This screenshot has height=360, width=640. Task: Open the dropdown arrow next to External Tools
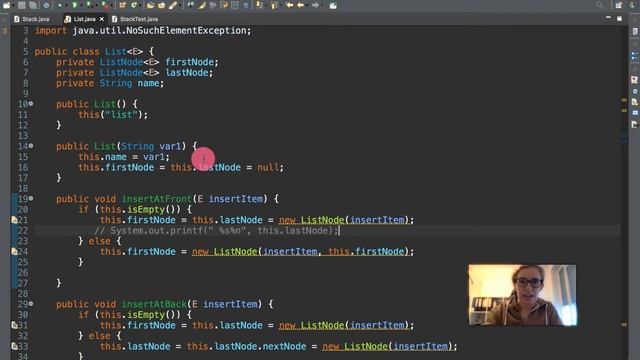pos(112,6)
